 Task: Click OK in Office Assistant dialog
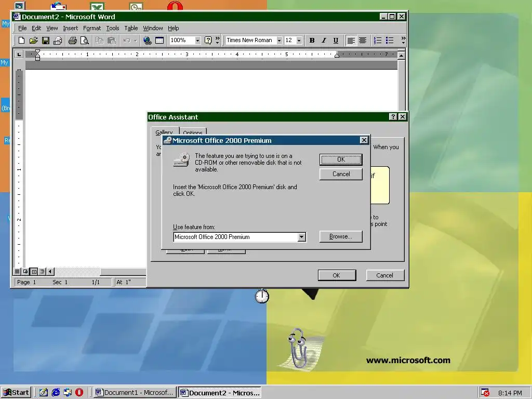[x=337, y=275]
